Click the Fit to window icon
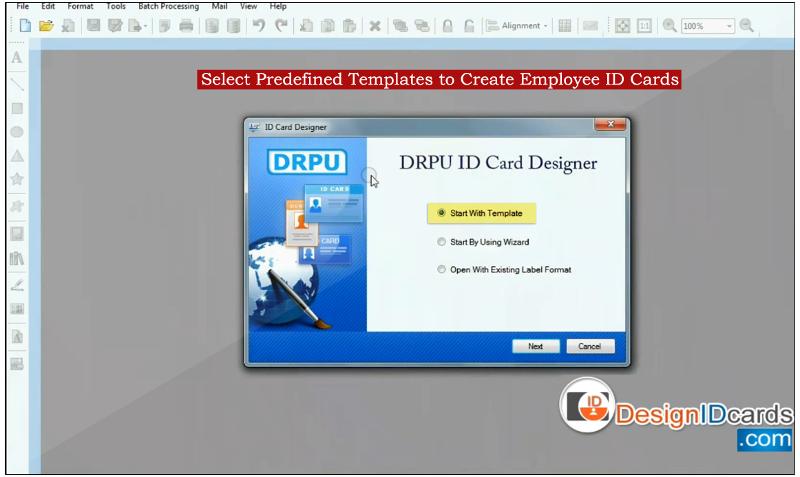Viewport: 800px width, 477px height. pos(622,26)
